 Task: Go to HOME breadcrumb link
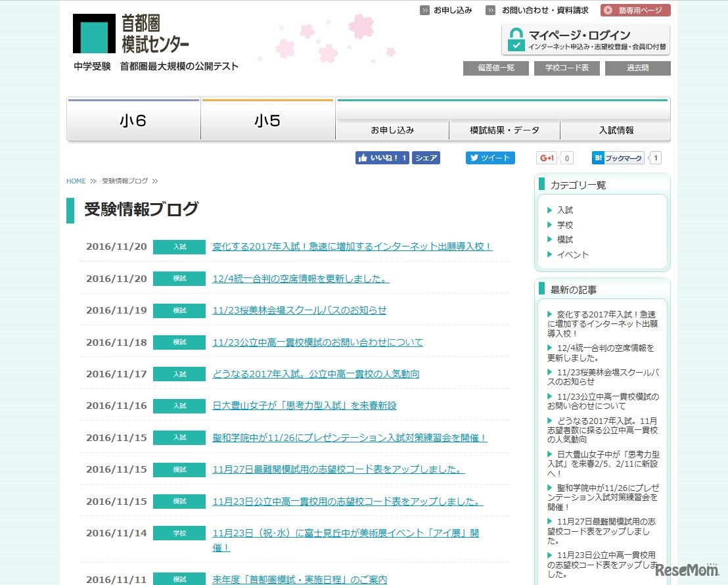point(76,181)
